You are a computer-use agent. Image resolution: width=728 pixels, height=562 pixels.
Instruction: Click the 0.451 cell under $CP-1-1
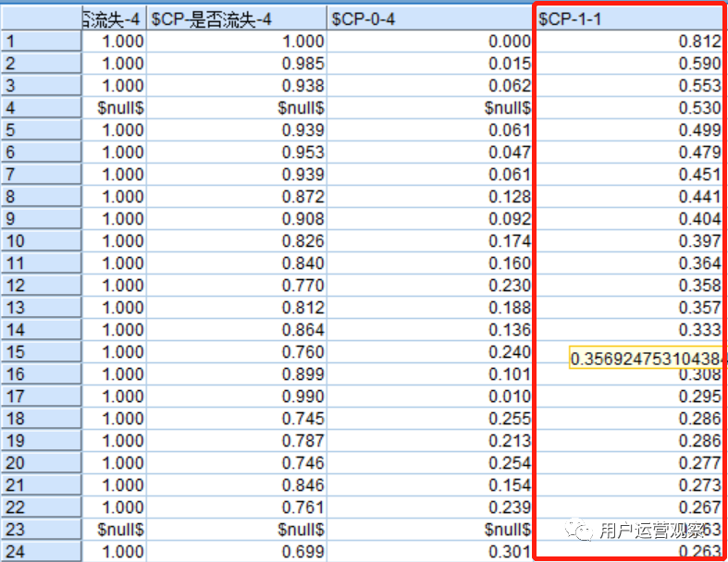coord(629,175)
